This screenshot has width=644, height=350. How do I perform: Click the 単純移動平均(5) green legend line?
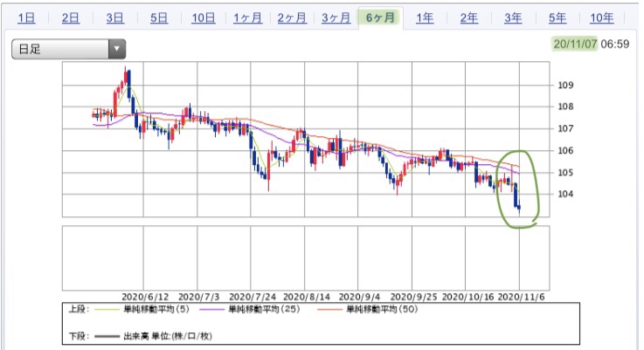coord(107,309)
